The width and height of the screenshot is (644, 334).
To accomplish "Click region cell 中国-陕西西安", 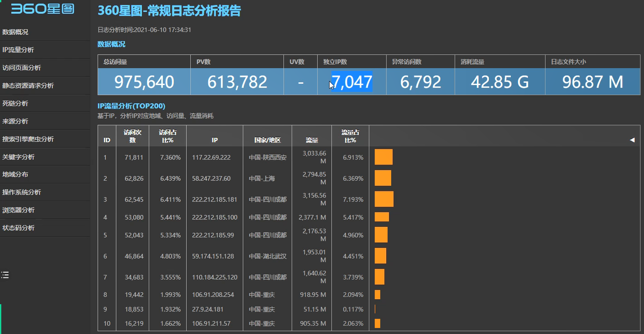I will [267, 157].
